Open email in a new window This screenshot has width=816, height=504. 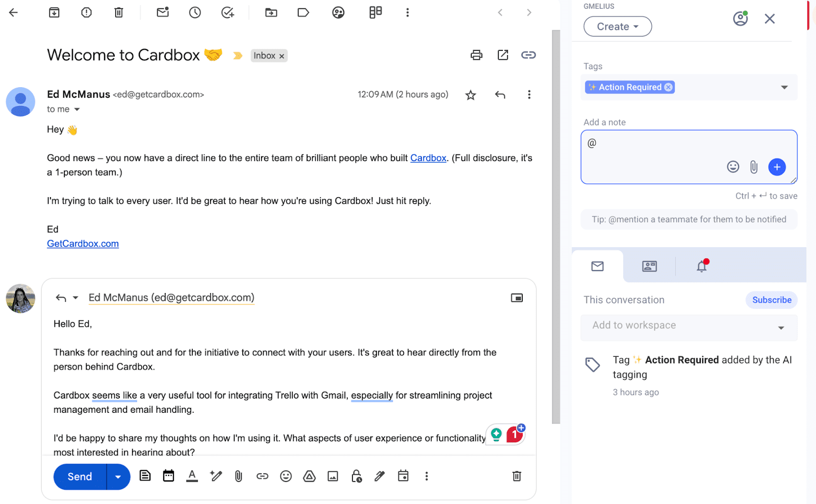503,55
